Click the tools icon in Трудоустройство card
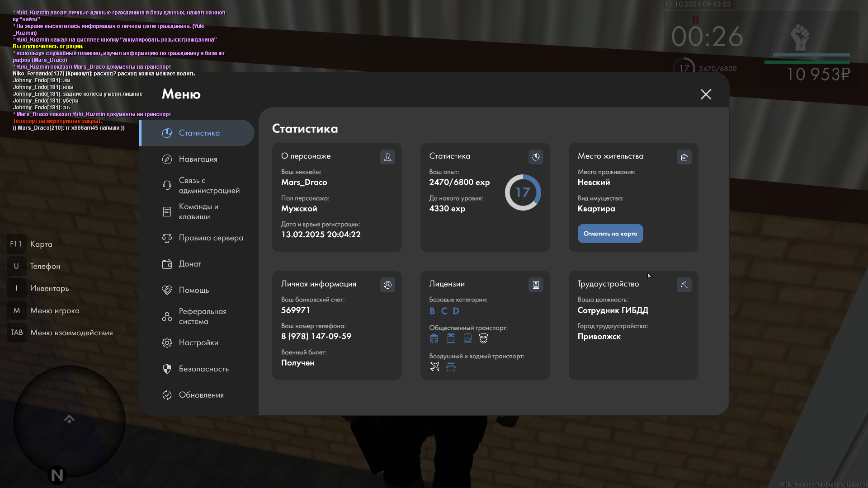 684,285
